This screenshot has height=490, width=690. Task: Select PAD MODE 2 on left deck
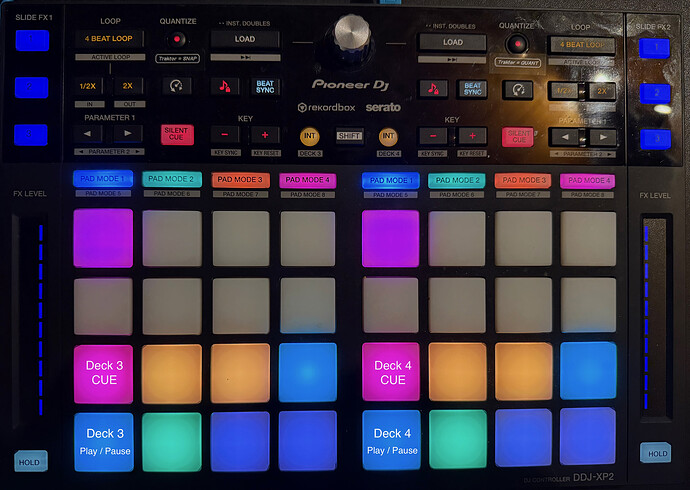coord(172,179)
